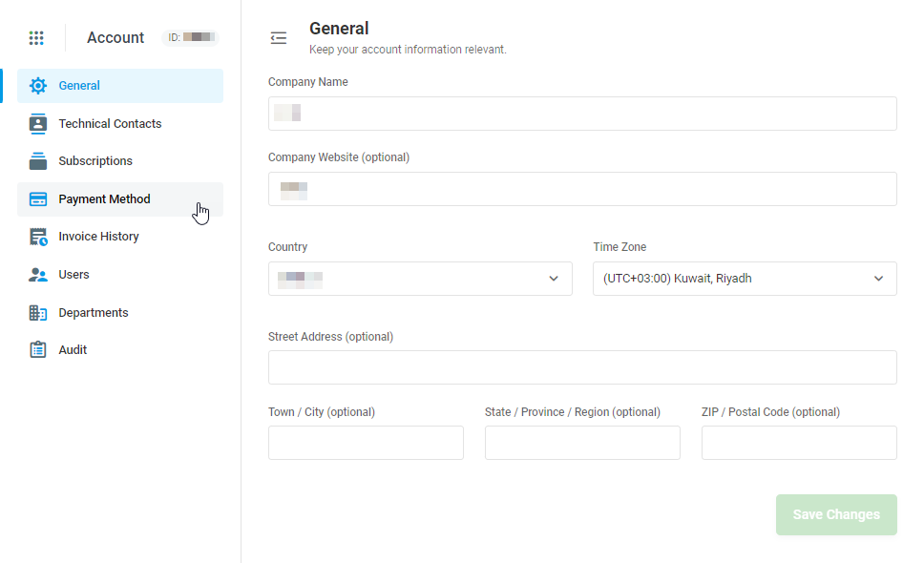Click the Subscriptions stack icon

(x=38, y=161)
